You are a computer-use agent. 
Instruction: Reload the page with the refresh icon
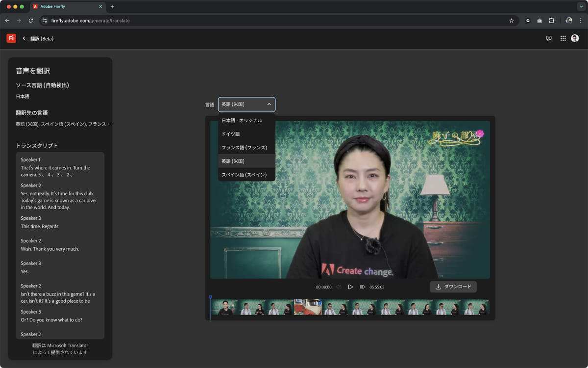coord(31,21)
